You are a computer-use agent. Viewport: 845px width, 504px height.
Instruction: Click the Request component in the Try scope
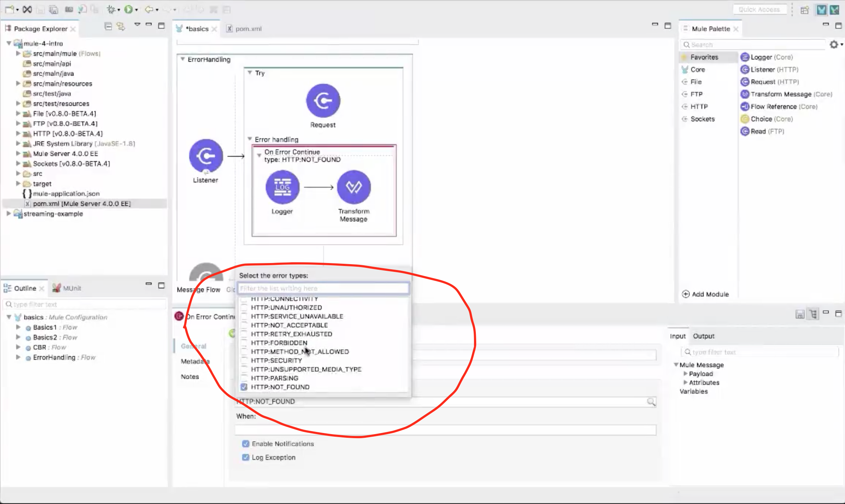tap(323, 101)
